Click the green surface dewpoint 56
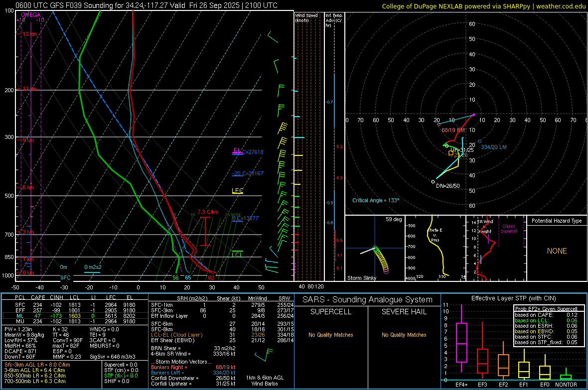588x390 pixels. 175,277
